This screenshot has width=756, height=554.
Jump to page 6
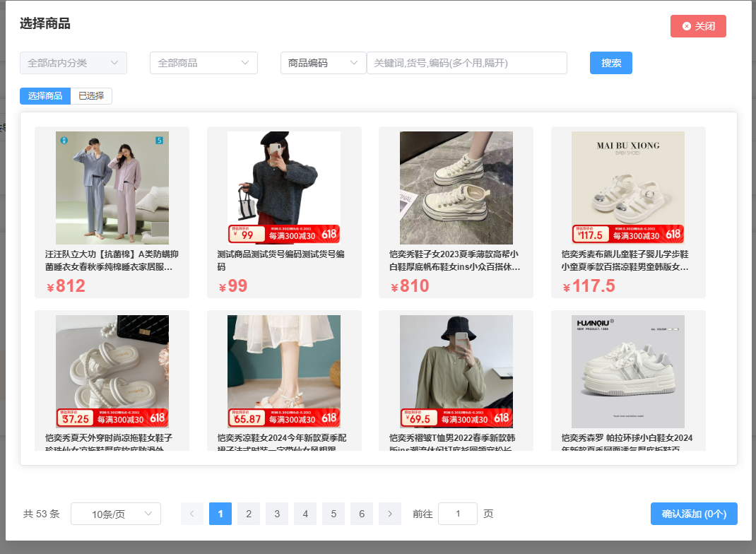click(x=362, y=514)
